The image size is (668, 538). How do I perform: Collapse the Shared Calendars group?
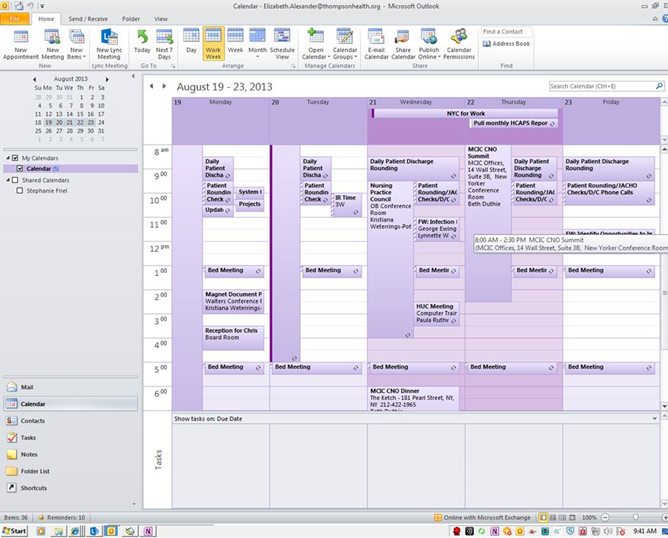[x=8, y=180]
